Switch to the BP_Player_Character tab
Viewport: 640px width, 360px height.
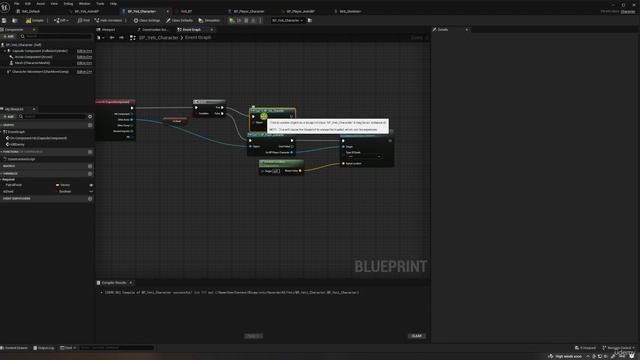(249, 11)
